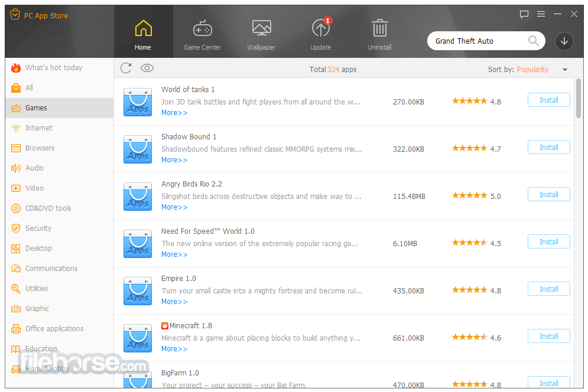
Task: Click Need For Speed app icon
Action: [138, 244]
